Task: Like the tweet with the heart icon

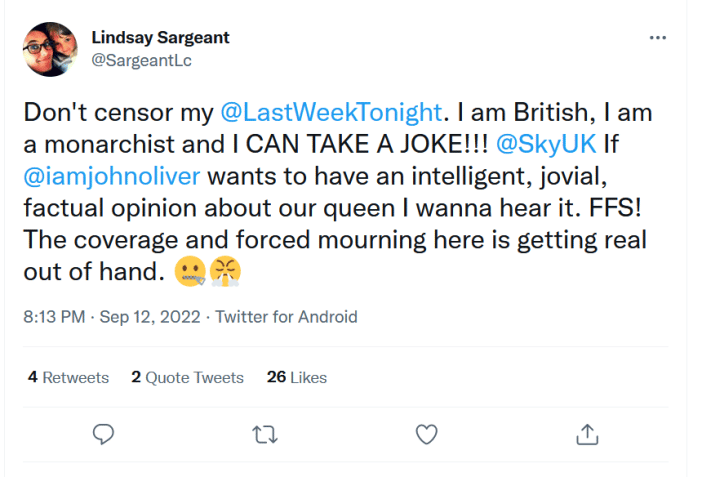Action: pyautogui.click(x=426, y=433)
